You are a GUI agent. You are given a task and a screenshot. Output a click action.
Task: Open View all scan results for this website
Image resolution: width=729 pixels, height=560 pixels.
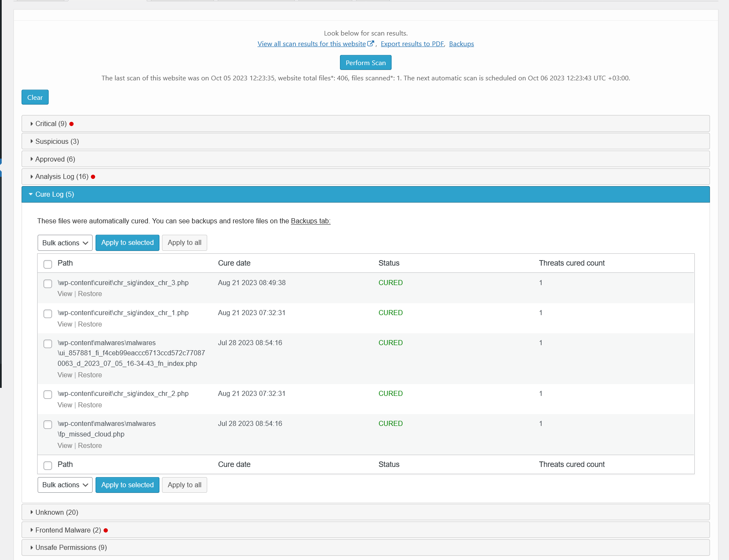click(x=312, y=44)
